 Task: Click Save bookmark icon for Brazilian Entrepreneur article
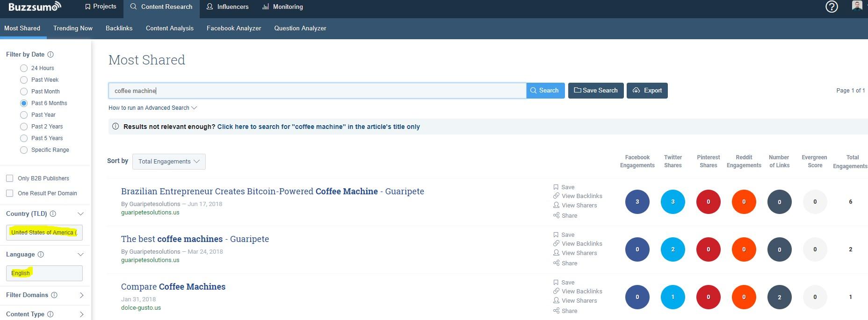point(556,187)
